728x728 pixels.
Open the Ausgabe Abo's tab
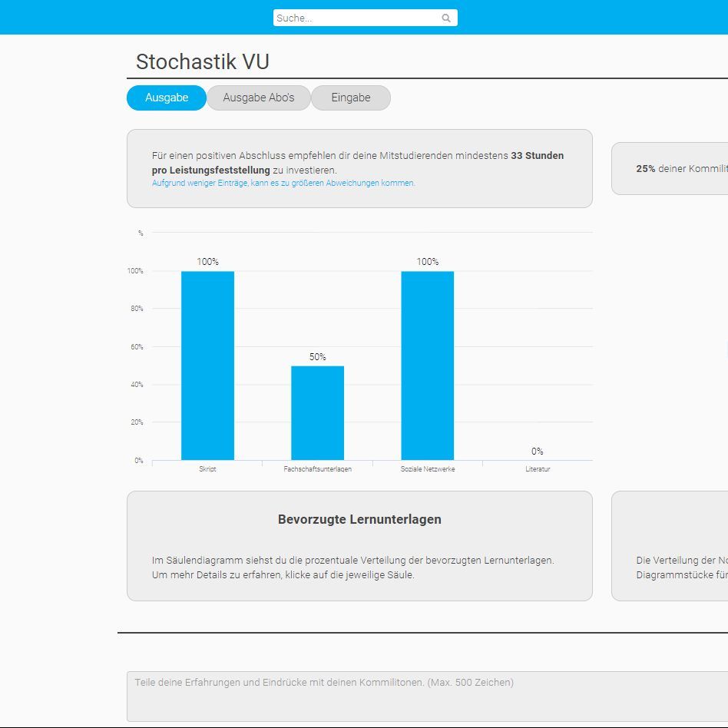pos(259,98)
